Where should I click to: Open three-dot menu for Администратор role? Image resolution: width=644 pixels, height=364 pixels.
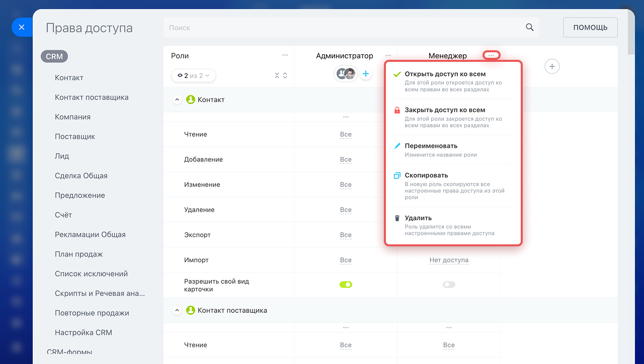point(388,56)
